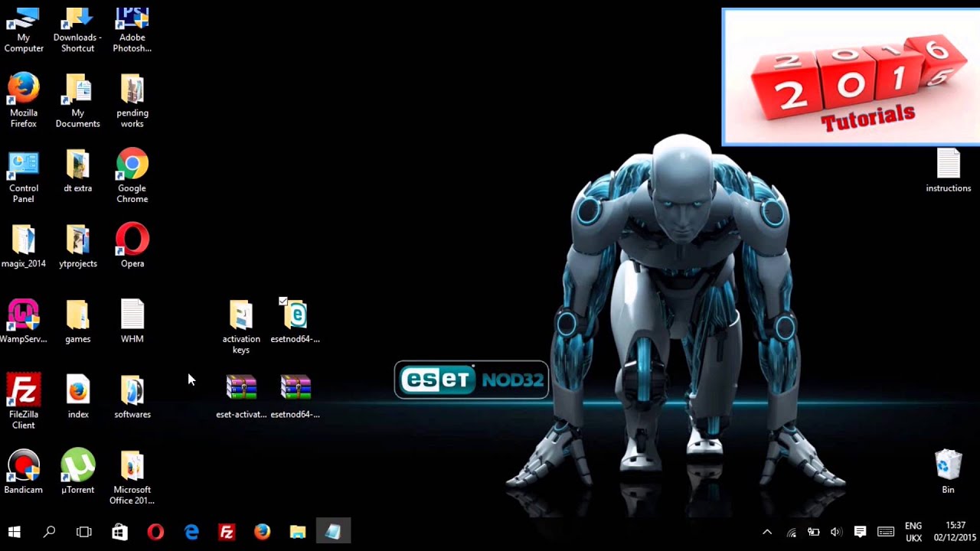Open clock showing 15:37 02/12/2015
Image resolution: width=980 pixels, height=551 pixels.
click(955, 532)
